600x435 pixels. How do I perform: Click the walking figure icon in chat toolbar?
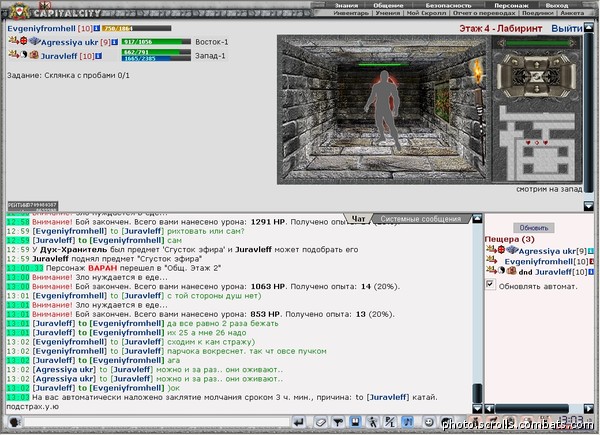[372, 422]
